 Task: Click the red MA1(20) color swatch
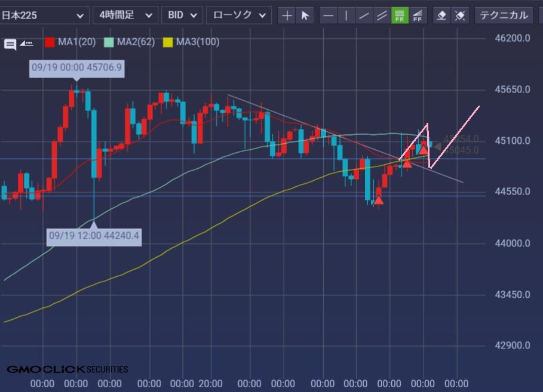[50, 42]
